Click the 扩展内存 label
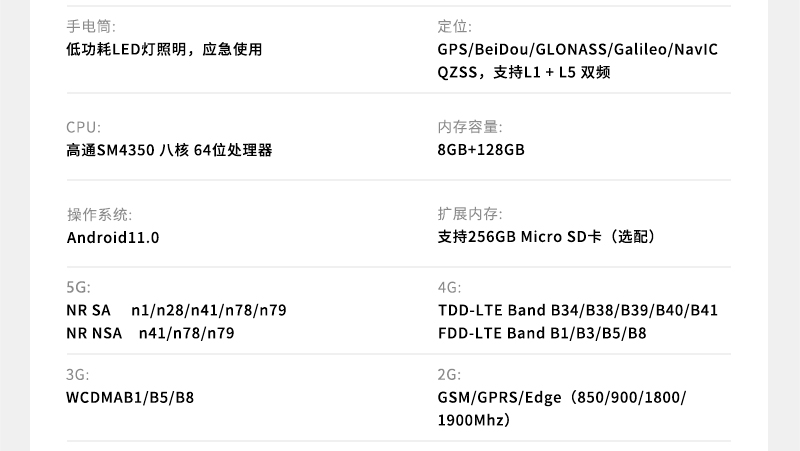This screenshot has height=451, width=800. pyautogui.click(x=470, y=214)
